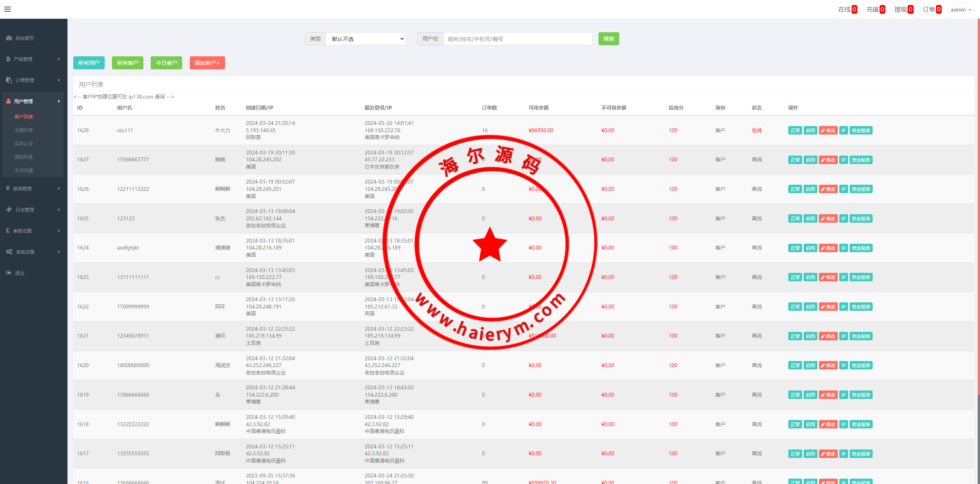
Task: Click the green 搜索 button
Action: (608, 39)
